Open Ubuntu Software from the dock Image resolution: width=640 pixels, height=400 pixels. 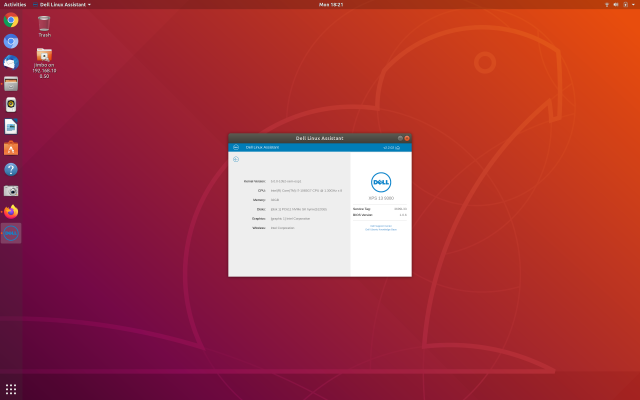coord(11,148)
